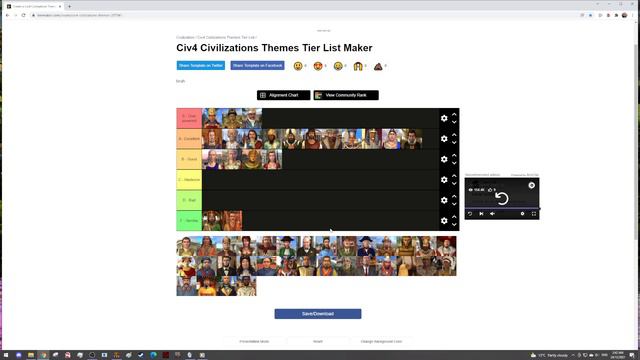Move the C tier row down
The image size is (640, 360).
click(x=454, y=183)
